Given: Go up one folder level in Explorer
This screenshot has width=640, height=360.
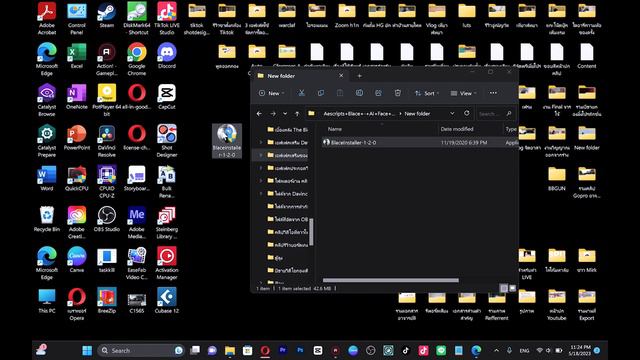Looking at the screenshot, I should pyautogui.click(x=297, y=113).
